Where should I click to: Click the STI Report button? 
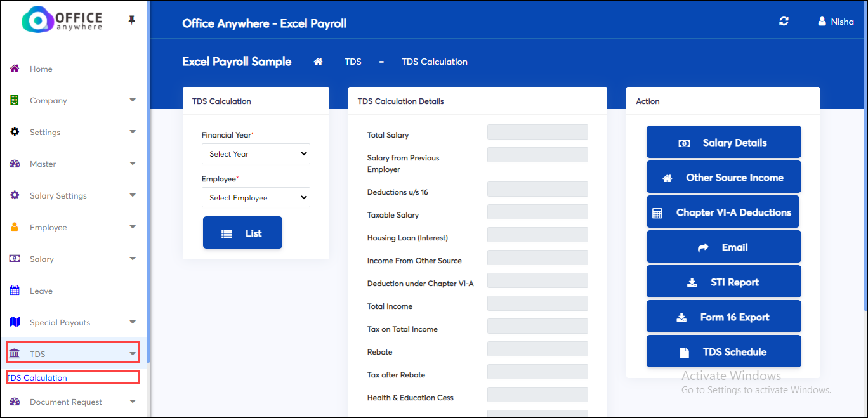pos(724,282)
